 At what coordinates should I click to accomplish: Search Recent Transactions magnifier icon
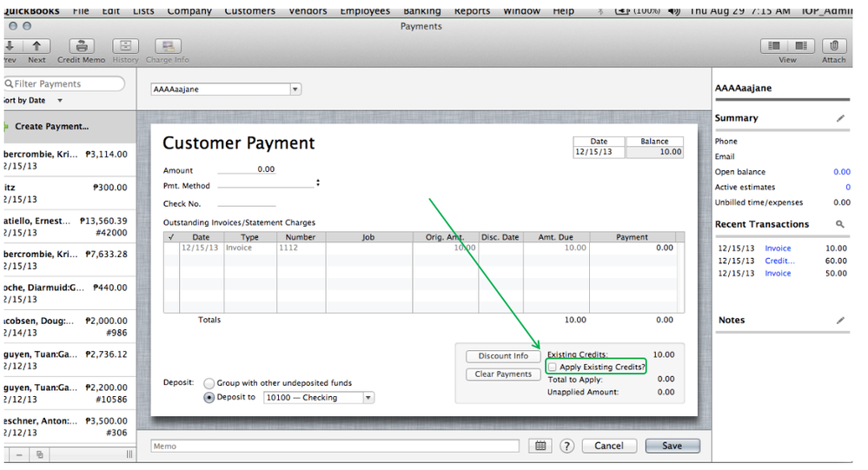(x=840, y=224)
